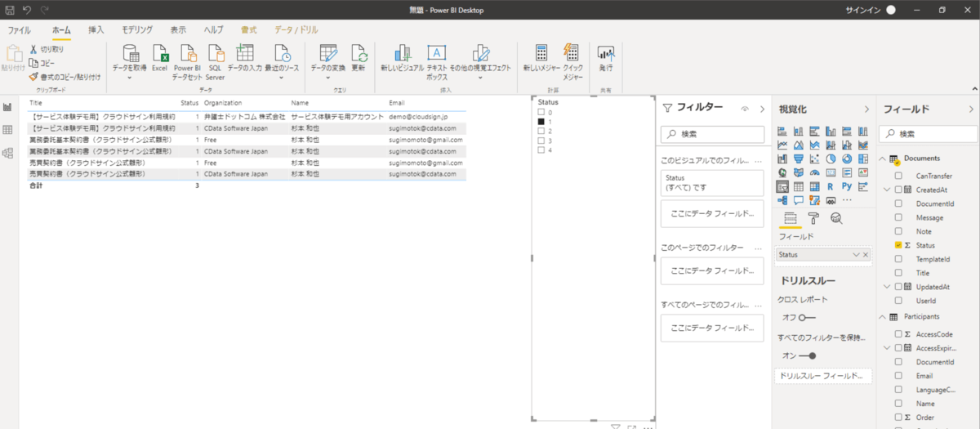Click the サインイン sign-in button
Screen dimensions: 980x429
pyautogui.click(x=865, y=9)
